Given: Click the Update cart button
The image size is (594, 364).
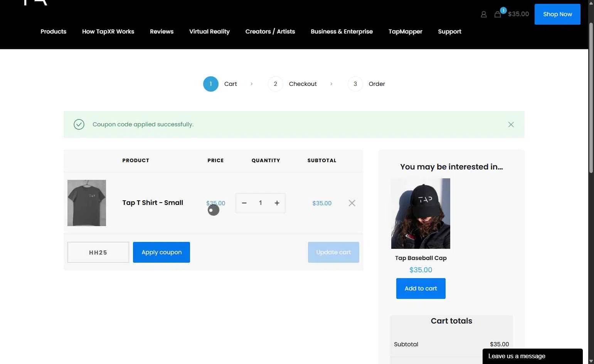Looking at the screenshot, I should pyautogui.click(x=333, y=252).
